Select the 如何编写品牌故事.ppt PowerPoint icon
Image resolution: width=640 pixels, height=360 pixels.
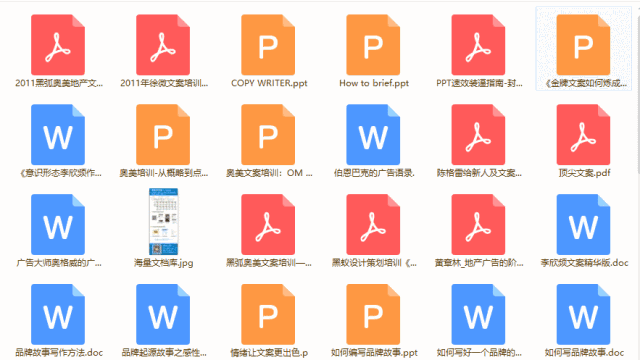(x=373, y=314)
